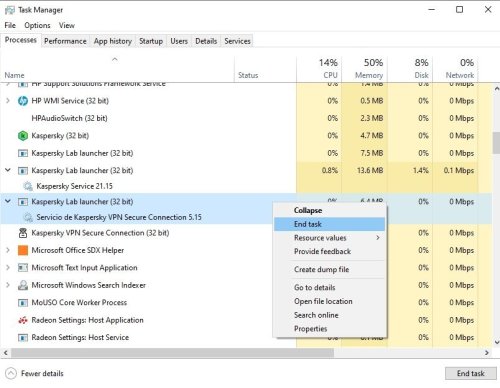The height and width of the screenshot is (388, 500).
Task: Choose Search online in context menu
Action: click(x=329, y=315)
